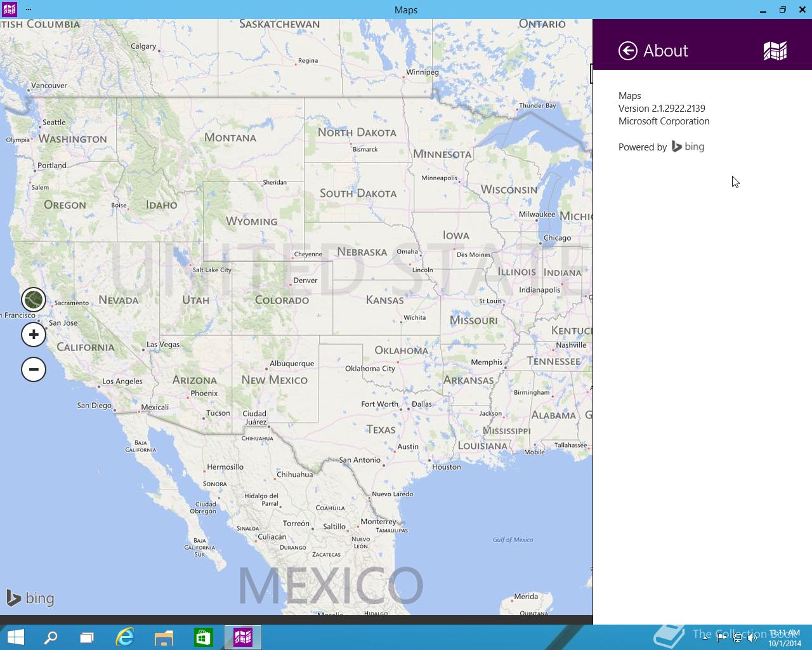Image resolution: width=812 pixels, height=650 pixels.
Task: Click the Maps app icon in the title bar
Action: pyautogui.click(x=10, y=10)
